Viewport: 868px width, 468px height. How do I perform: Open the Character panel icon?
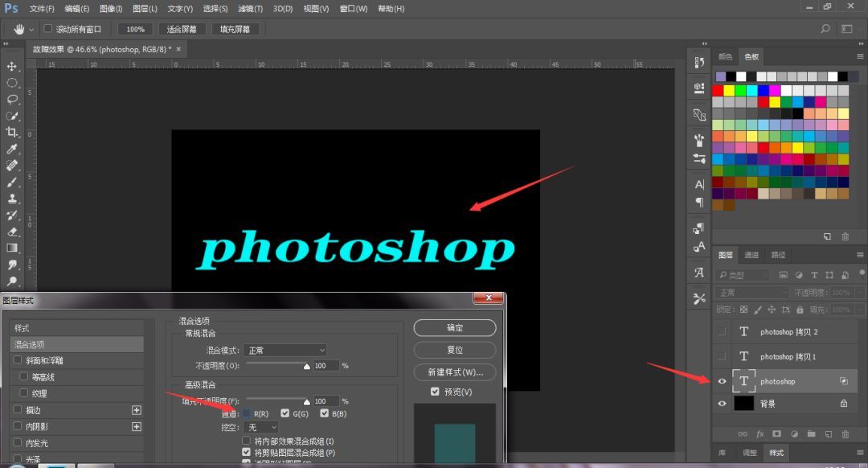pyautogui.click(x=699, y=184)
